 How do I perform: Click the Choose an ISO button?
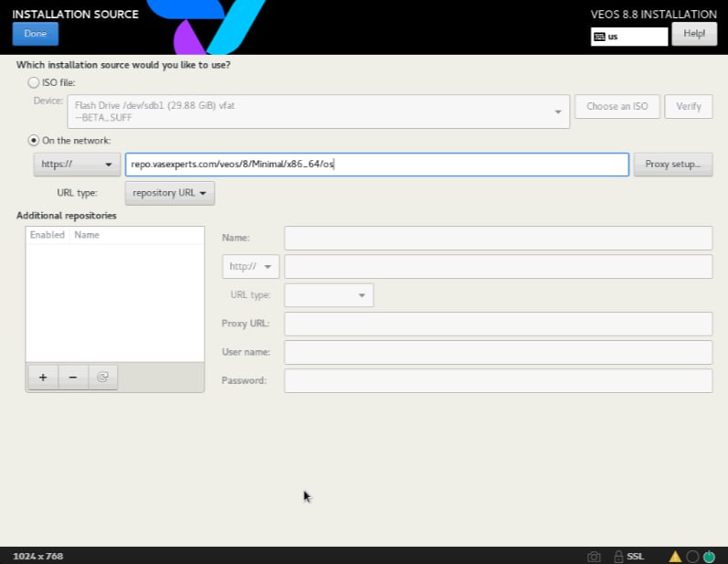click(617, 106)
